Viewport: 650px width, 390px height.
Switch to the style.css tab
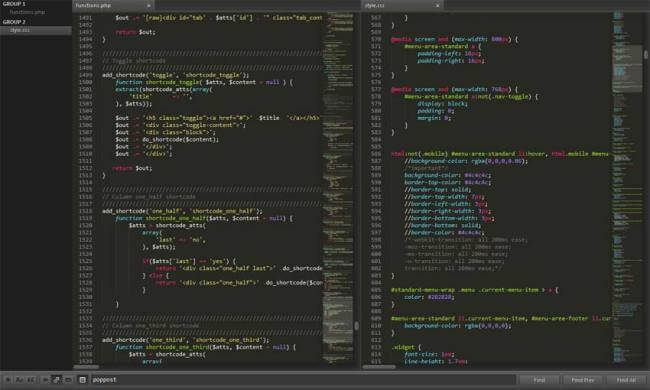(402, 5)
